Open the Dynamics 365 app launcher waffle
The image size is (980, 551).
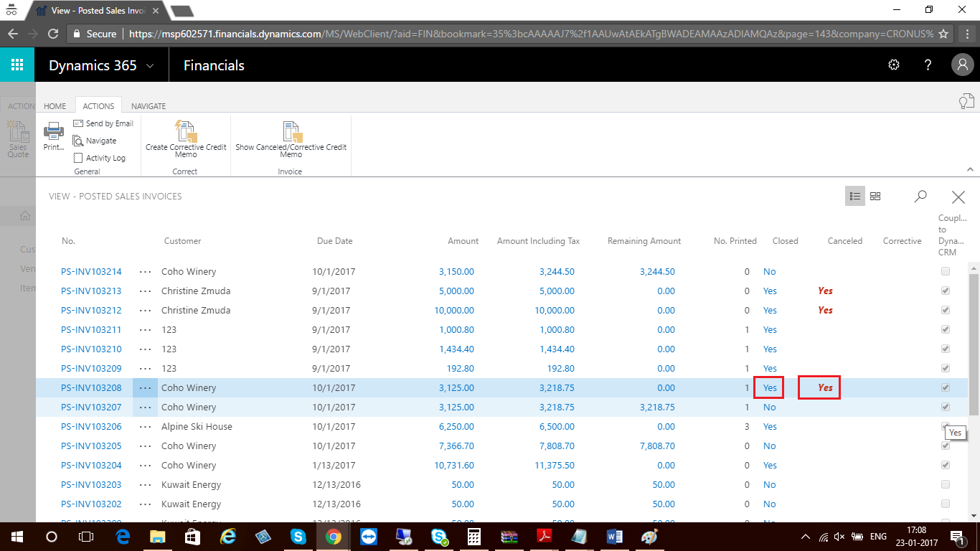point(17,65)
